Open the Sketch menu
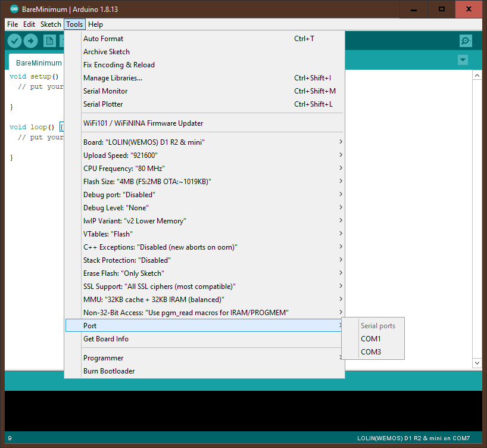The image size is (487, 448). pos(51,24)
